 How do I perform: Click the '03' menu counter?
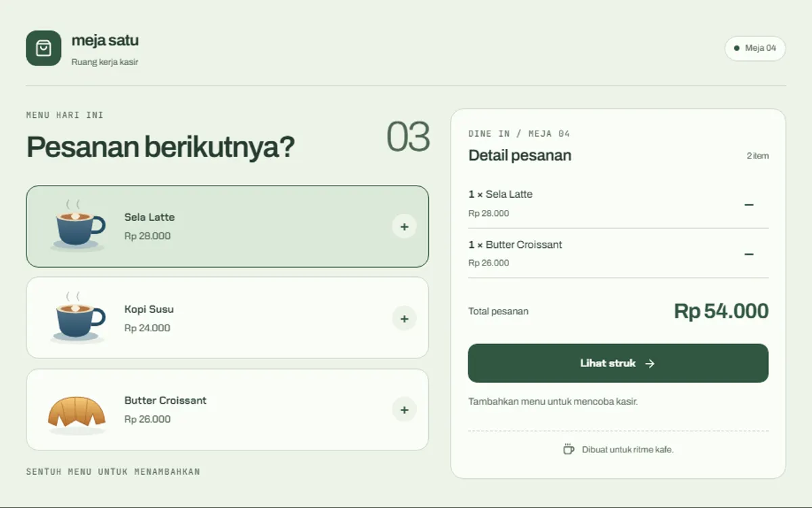[408, 137]
